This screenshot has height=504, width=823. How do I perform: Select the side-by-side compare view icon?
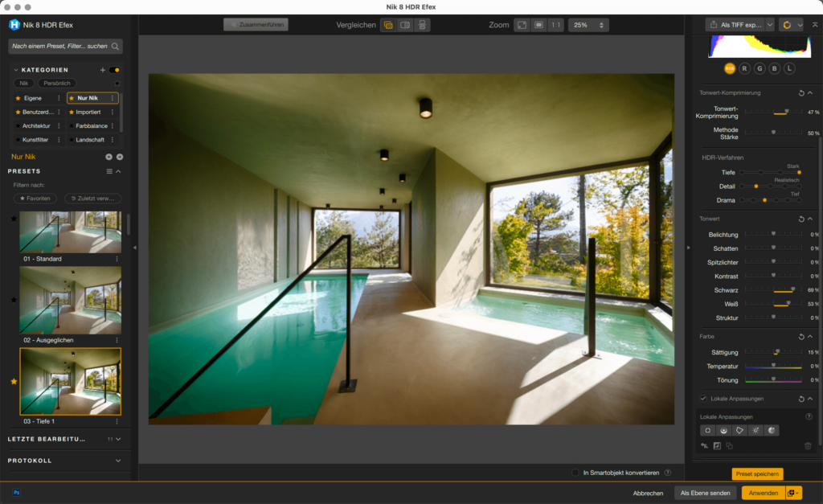[422, 25]
